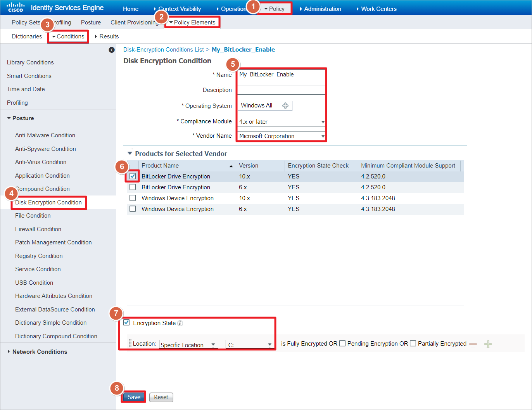The image size is (532, 410).
Task: Click the Save button
Action: pos(134,397)
